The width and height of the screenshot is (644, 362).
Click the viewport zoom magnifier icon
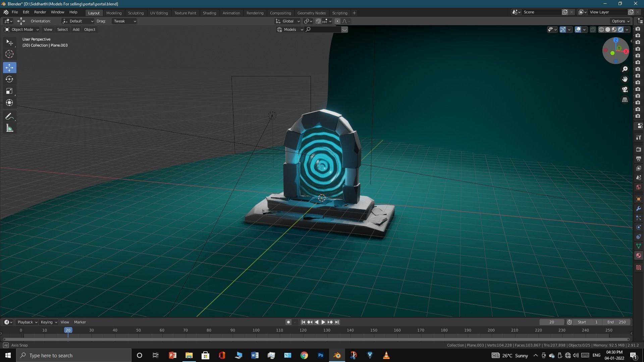click(x=625, y=69)
